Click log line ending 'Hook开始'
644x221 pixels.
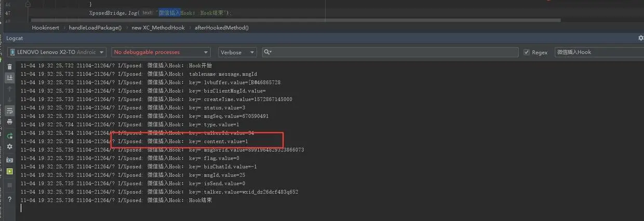pyautogui.click(x=117, y=66)
